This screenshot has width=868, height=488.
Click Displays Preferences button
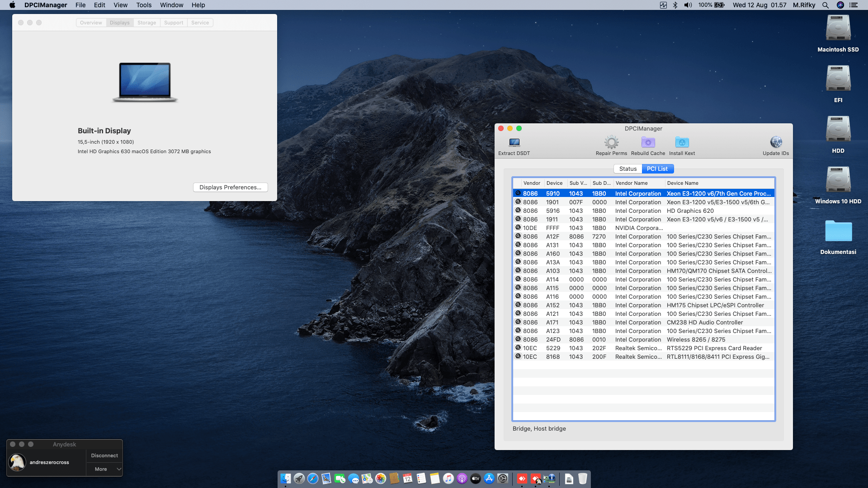[230, 187]
